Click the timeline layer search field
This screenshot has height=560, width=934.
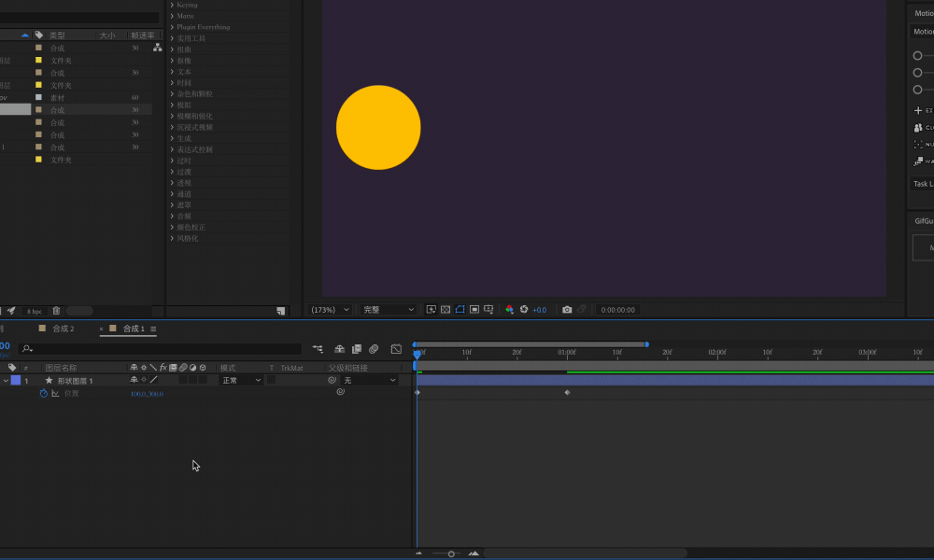[161, 349]
